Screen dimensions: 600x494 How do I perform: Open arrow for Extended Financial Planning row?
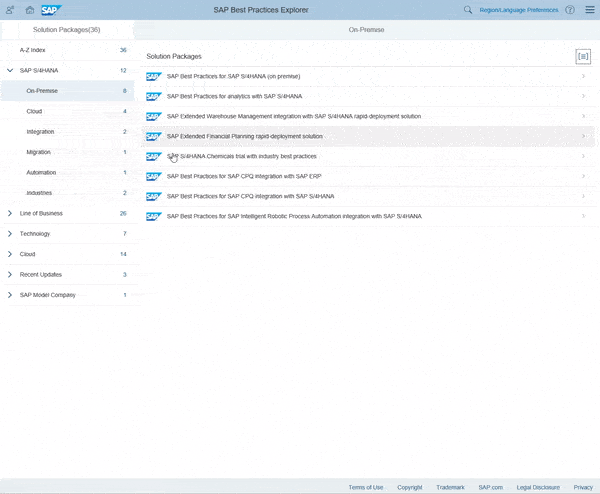click(583, 136)
